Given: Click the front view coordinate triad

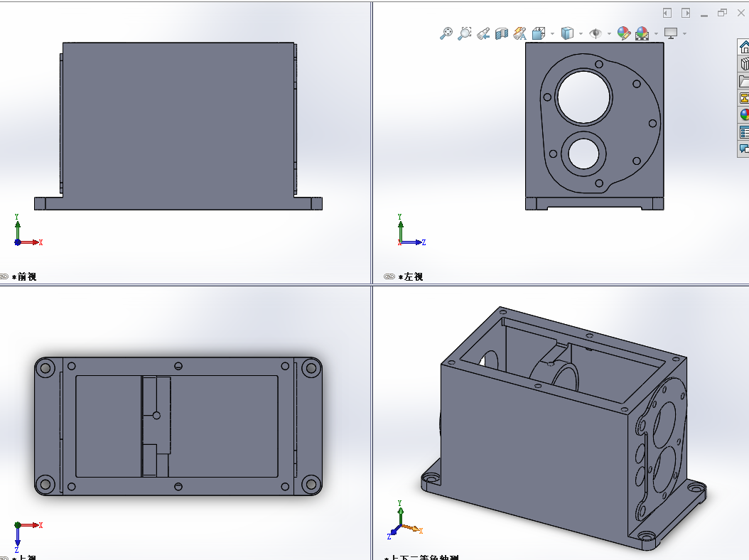Looking at the screenshot, I should tap(28, 230).
